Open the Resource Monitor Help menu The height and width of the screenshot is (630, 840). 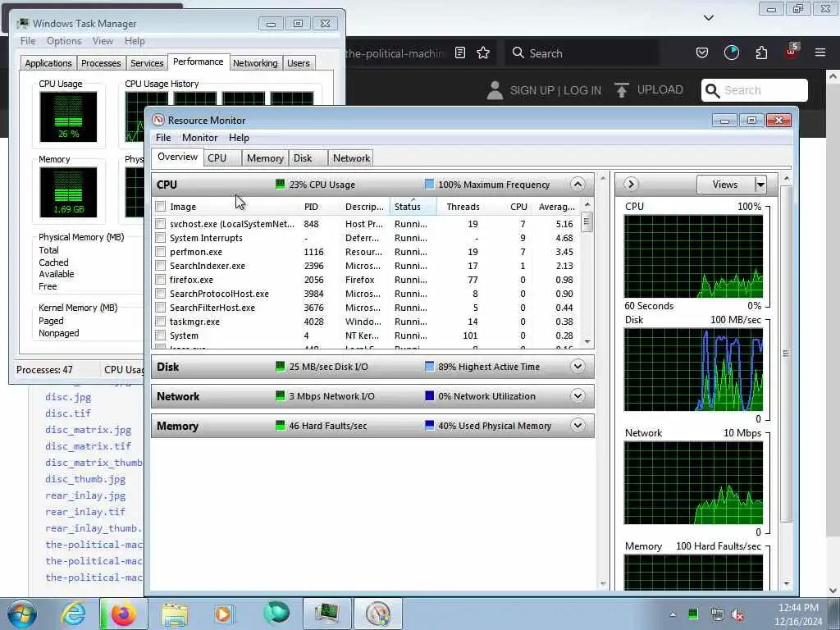click(239, 138)
